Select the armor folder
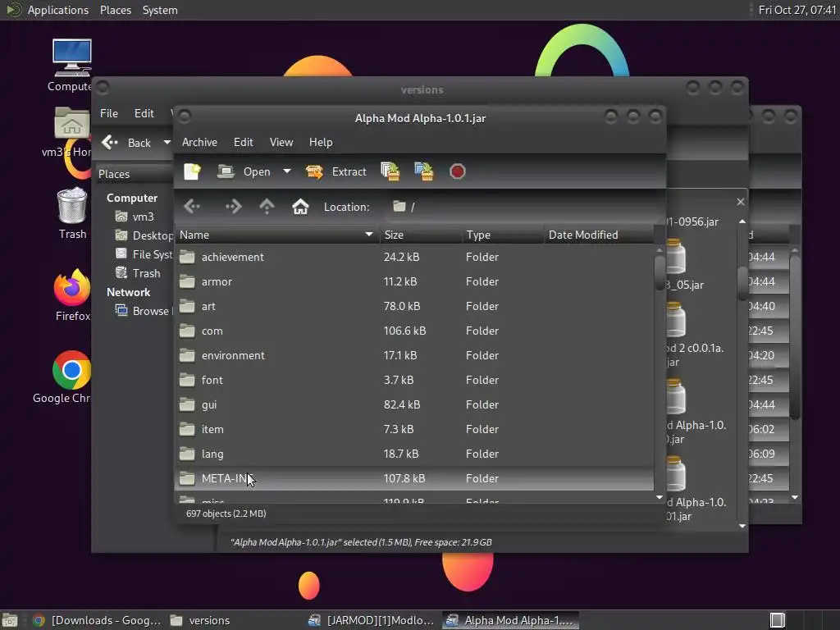 click(x=414, y=282)
